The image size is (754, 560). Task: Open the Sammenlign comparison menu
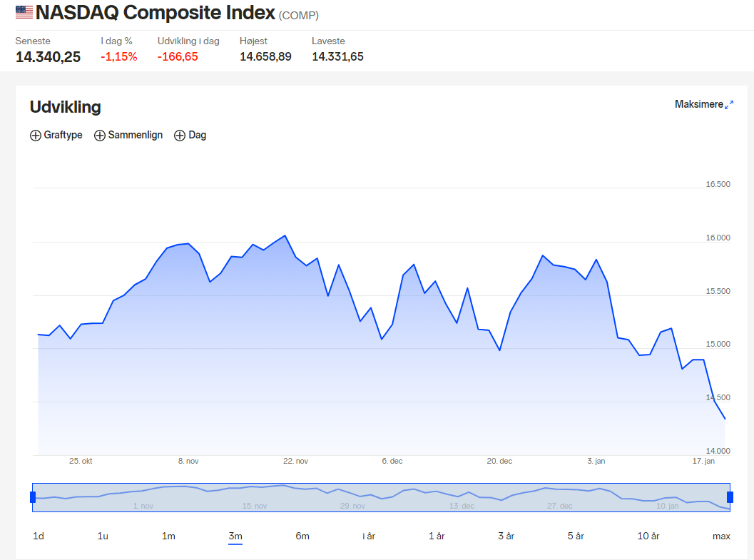(x=128, y=135)
